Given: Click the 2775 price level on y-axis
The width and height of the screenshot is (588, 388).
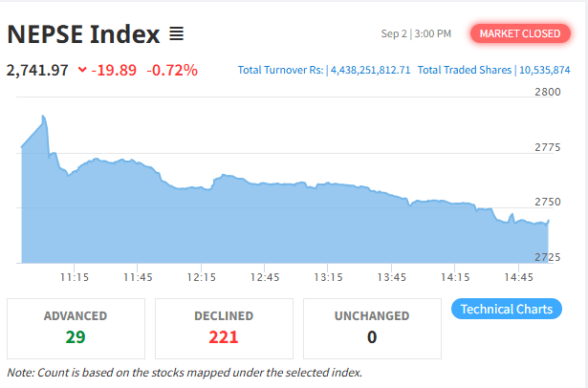Looking at the screenshot, I should pyautogui.click(x=547, y=147).
